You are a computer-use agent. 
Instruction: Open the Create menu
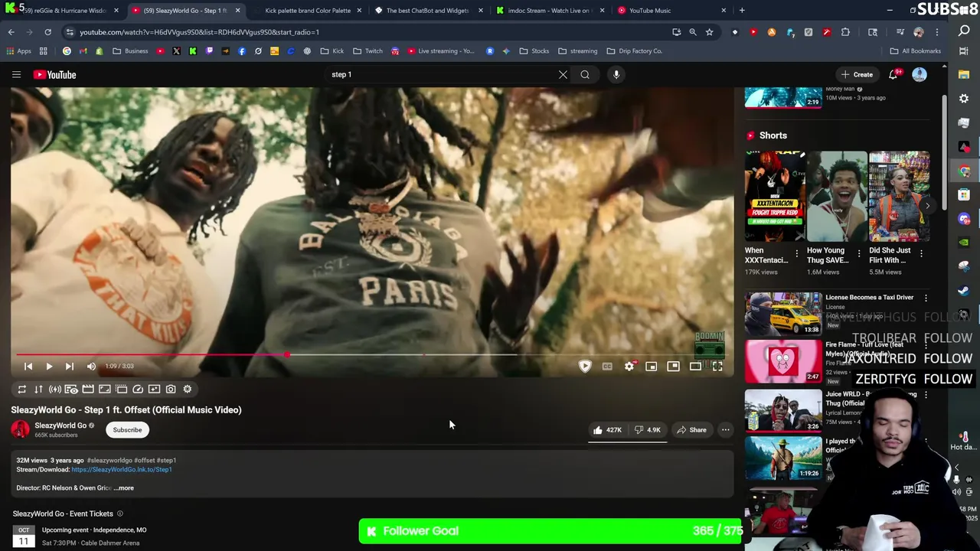(x=857, y=74)
